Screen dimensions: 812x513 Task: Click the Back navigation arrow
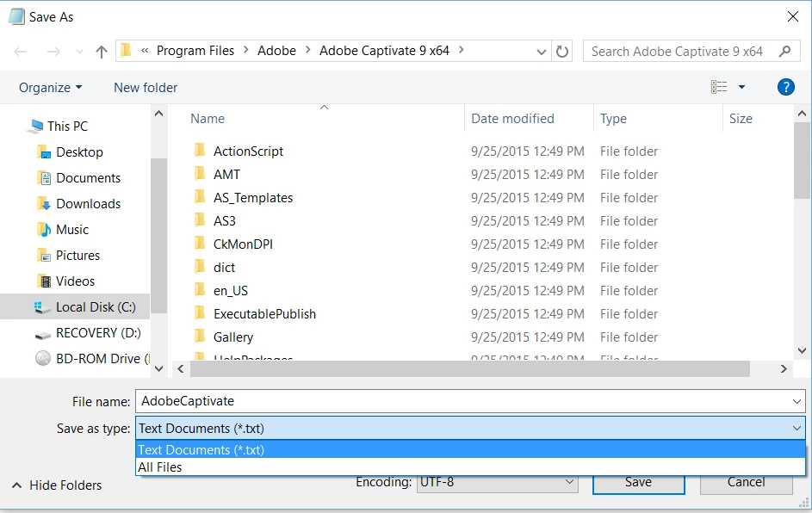click(x=20, y=52)
